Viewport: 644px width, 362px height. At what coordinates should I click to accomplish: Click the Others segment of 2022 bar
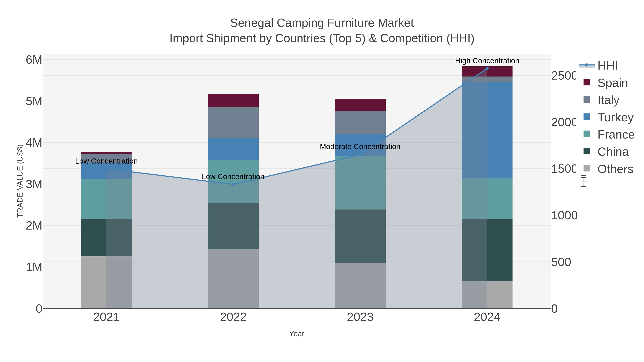pyautogui.click(x=233, y=279)
